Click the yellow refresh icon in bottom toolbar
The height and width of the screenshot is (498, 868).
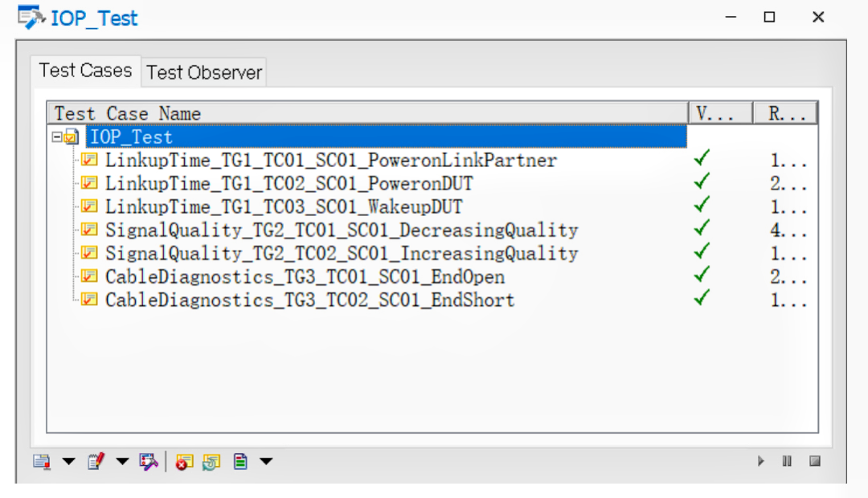(211, 462)
